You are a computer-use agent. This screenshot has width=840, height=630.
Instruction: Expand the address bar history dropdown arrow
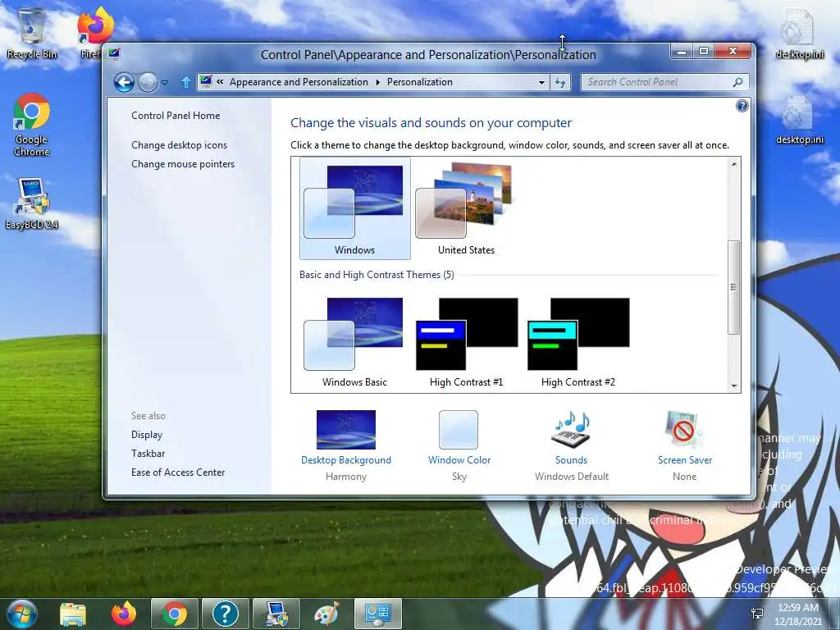click(x=541, y=83)
